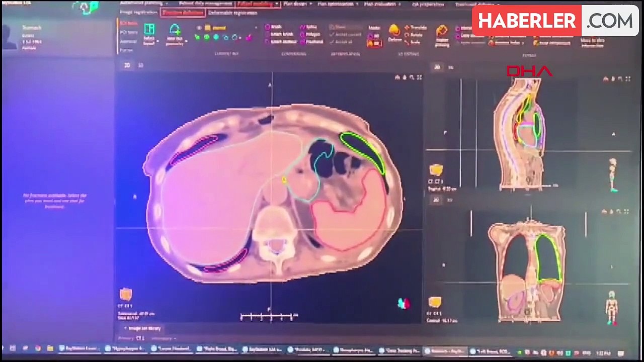
Task: Choose the Translate 3D editing tool
Action: tap(416, 28)
